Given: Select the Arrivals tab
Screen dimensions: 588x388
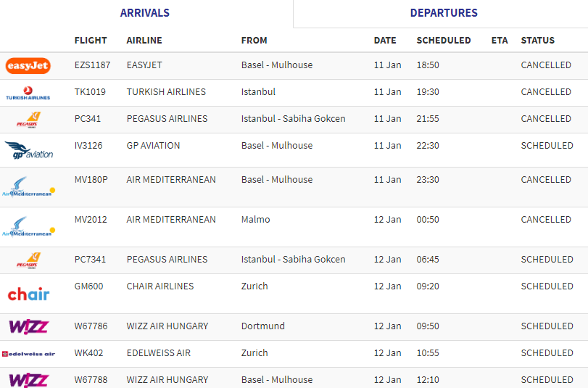Looking at the screenshot, I should 145,13.
